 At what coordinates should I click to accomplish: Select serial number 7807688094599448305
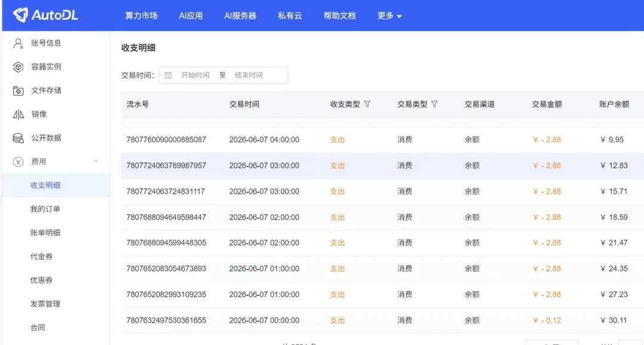click(x=166, y=243)
